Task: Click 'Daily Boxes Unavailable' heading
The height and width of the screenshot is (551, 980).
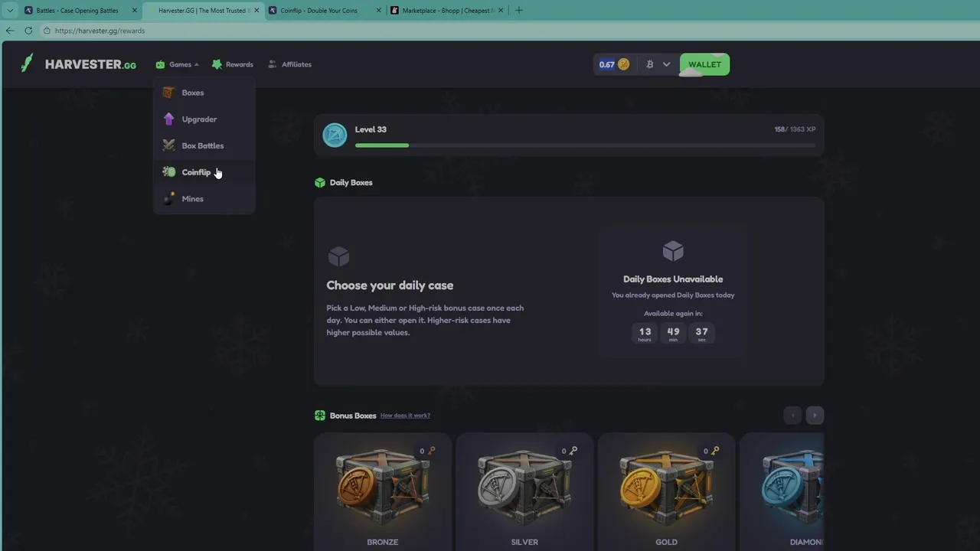Action: coord(673,279)
